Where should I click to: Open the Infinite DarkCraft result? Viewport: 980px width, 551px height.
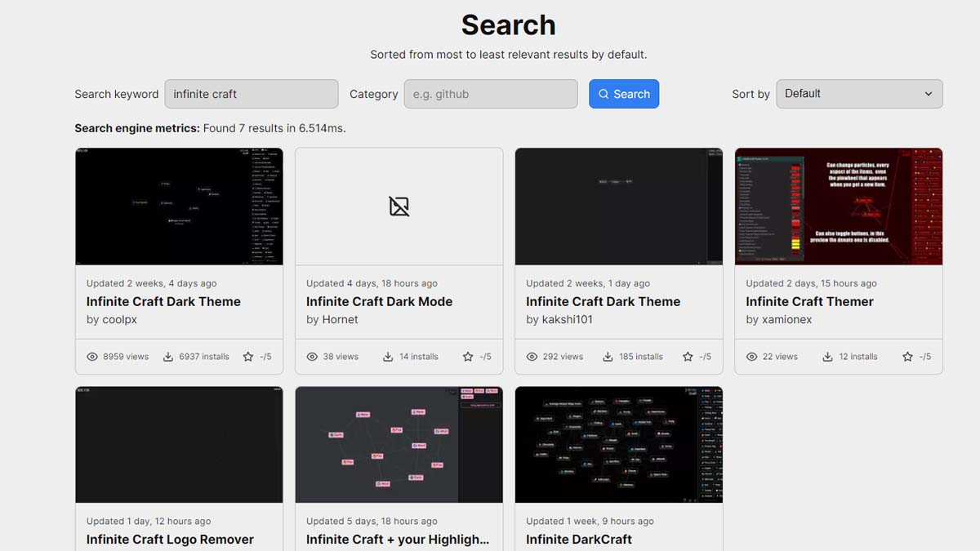[x=578, y=540]
